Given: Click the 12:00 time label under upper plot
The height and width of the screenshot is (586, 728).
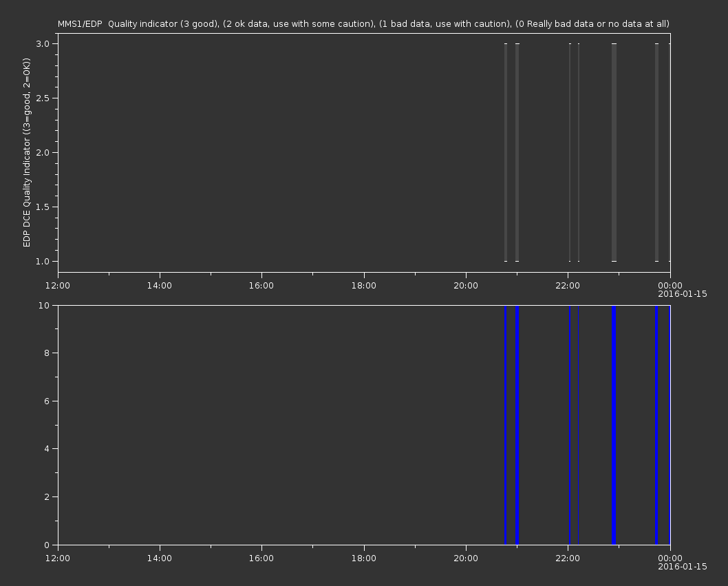Looking at the screenshot, I should pyautogui.click(x=58, y=285).
